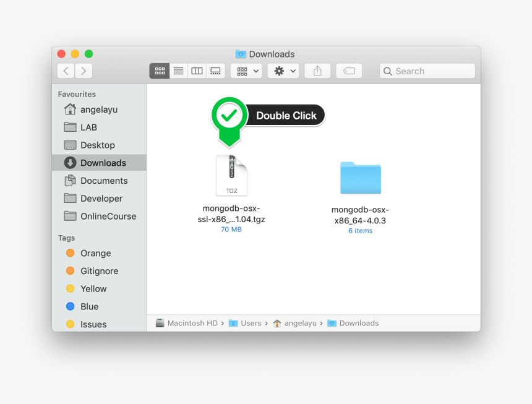Click the home icon beside angelayu in sidebar

pos(71,109)
